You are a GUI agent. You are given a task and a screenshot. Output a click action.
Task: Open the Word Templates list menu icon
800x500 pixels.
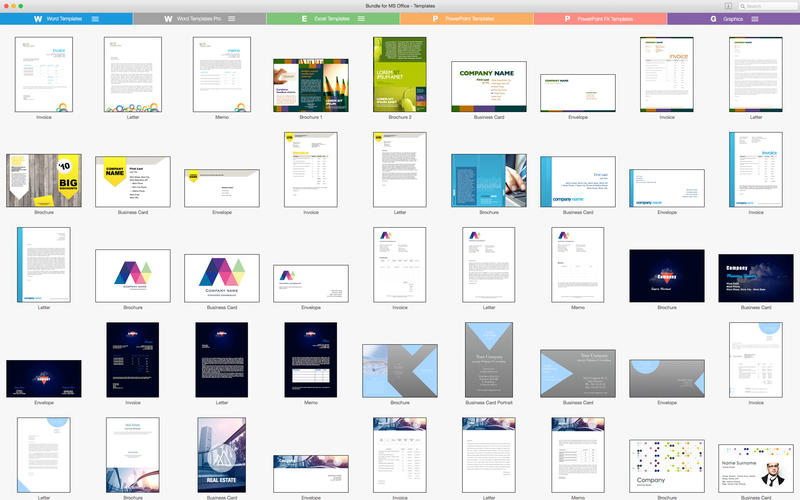point(95,19)
